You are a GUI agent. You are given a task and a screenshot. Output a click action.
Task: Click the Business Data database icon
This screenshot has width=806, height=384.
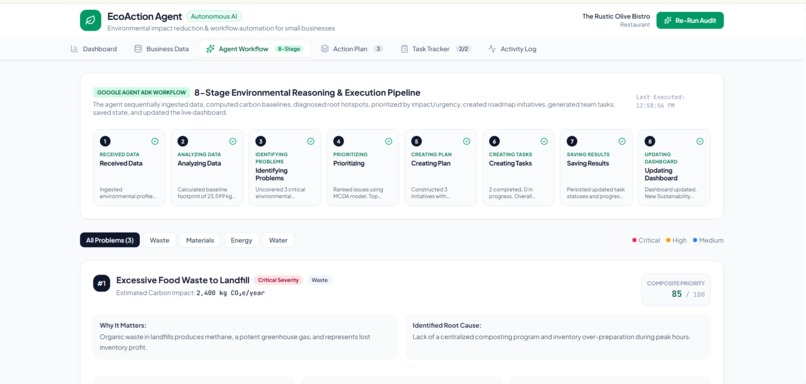click(138, 49)
